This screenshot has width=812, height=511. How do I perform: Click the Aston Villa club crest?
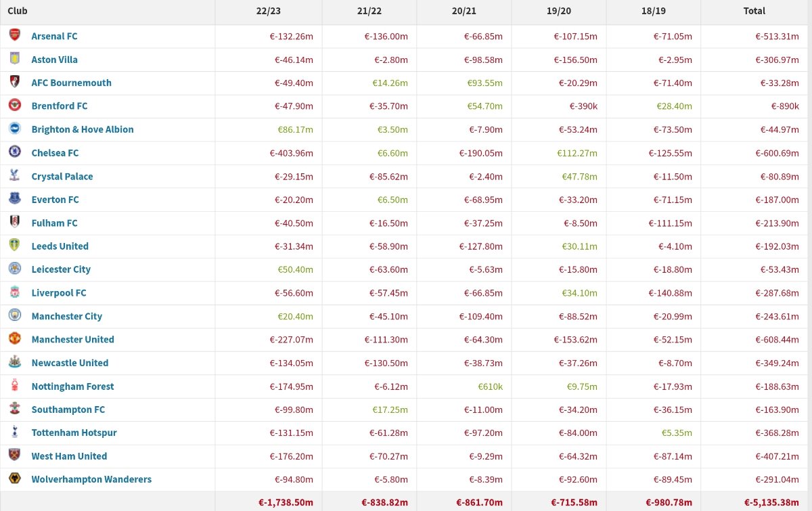pyautogui.click(x=15, y=59)
